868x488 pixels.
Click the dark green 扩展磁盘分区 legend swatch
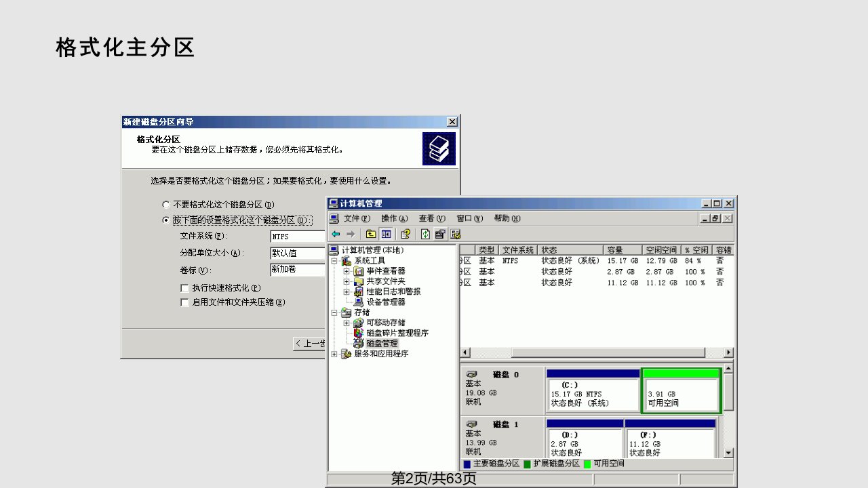tap(527, 464)
